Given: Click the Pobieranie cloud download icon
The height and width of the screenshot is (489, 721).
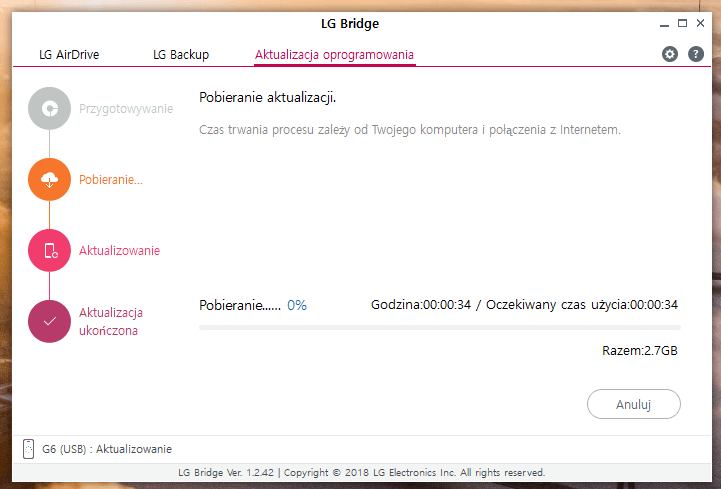Looking at the screenshot, I should [49, 179].
